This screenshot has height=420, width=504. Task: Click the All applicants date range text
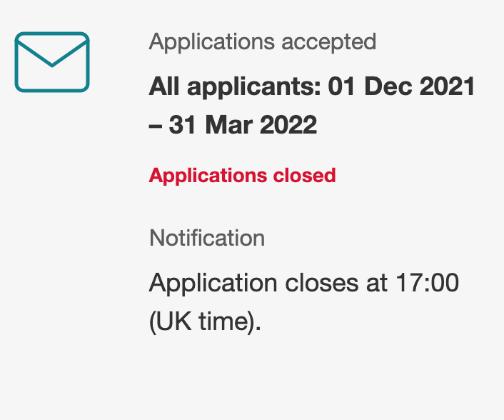[x=311, y=106]
